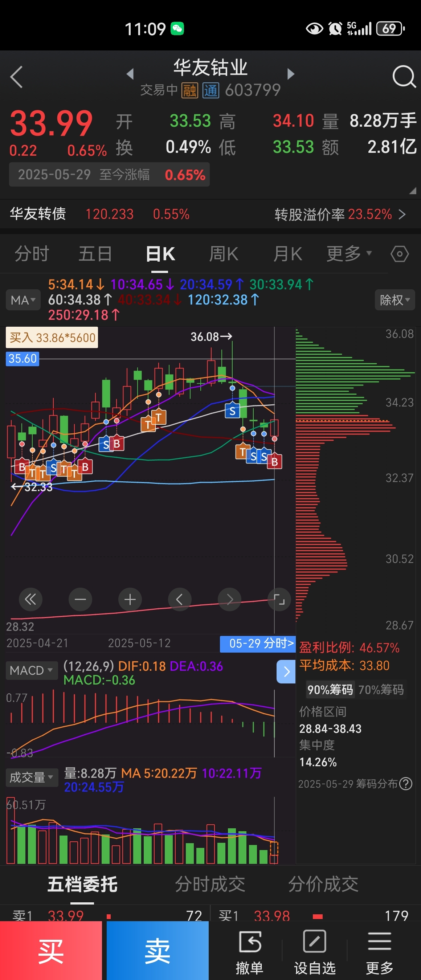421x980 pixels.
Task: Tap alarm icon in status bar
Action: tap(335, 29)
